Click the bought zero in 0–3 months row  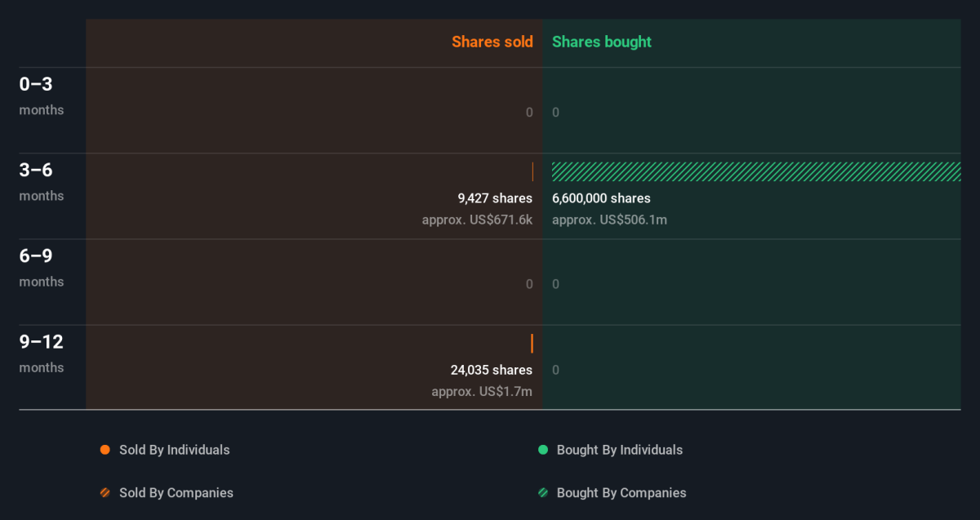click(556, 113)
